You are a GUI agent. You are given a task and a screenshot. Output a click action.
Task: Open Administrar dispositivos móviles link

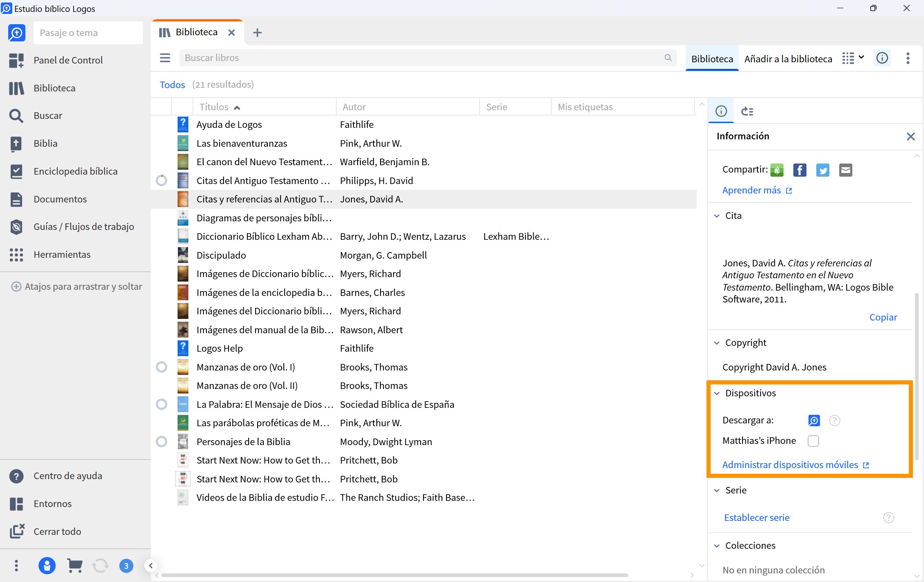coord(795,465)
